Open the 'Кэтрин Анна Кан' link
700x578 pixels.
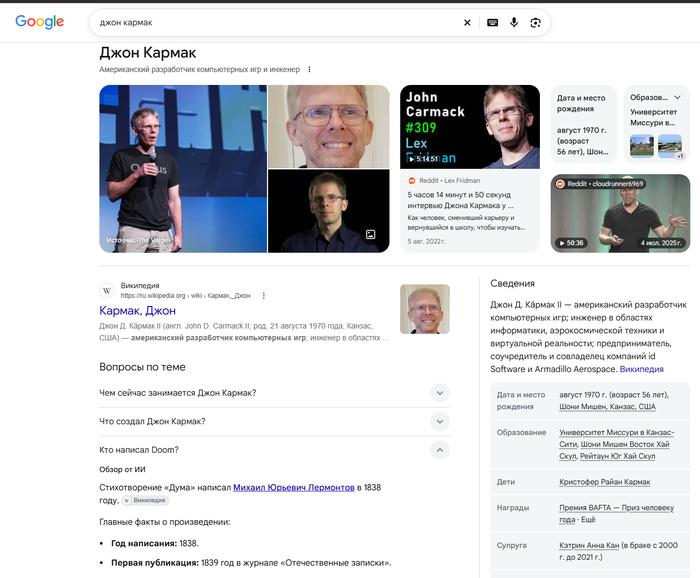coord(589,545)
